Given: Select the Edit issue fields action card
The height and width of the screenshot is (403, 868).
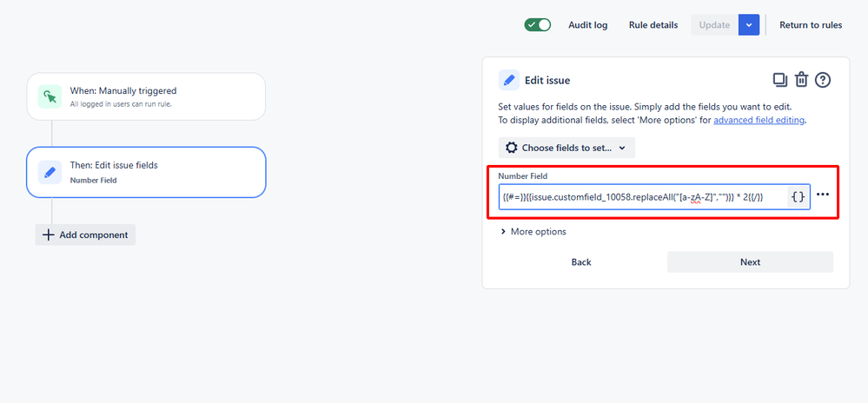Looking at the screenshot, I should point(146,172).
